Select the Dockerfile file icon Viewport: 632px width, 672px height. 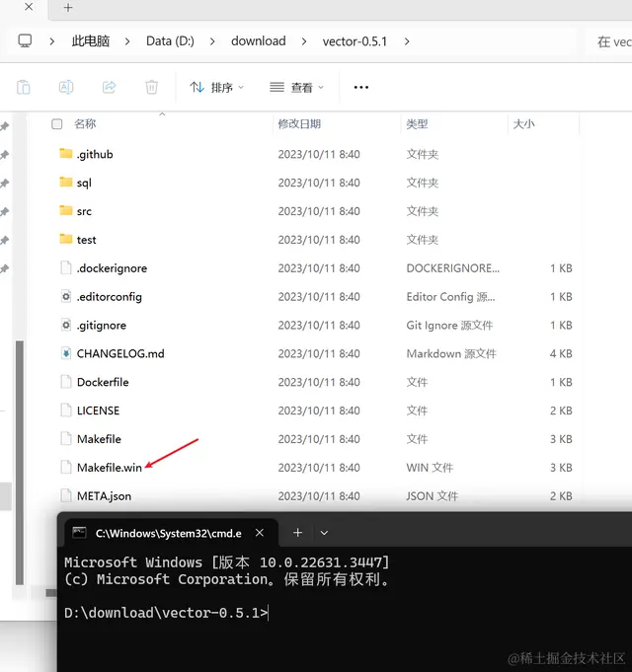coord(66,382)
